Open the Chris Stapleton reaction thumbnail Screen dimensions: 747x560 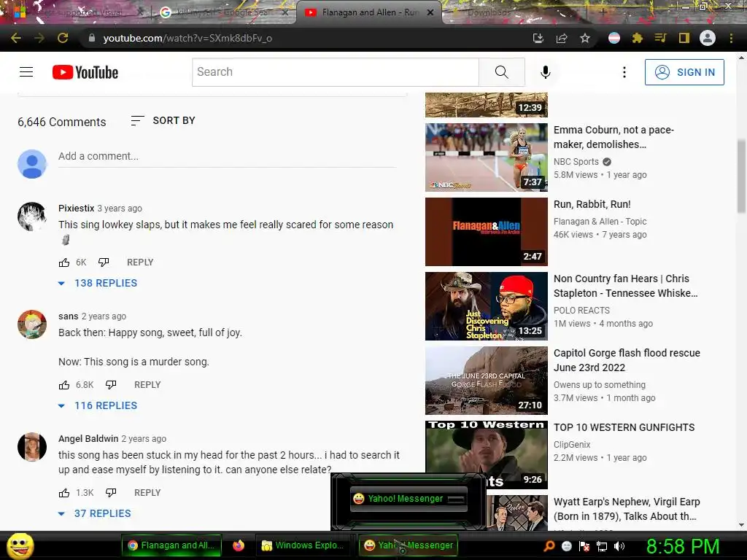[487, 306]
